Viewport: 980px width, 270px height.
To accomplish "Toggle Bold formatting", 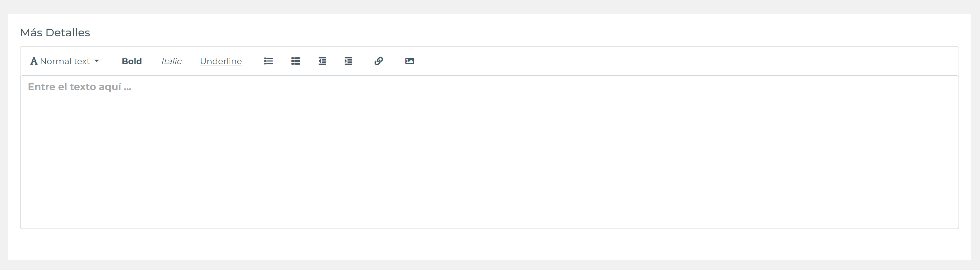I will (131, 61).
